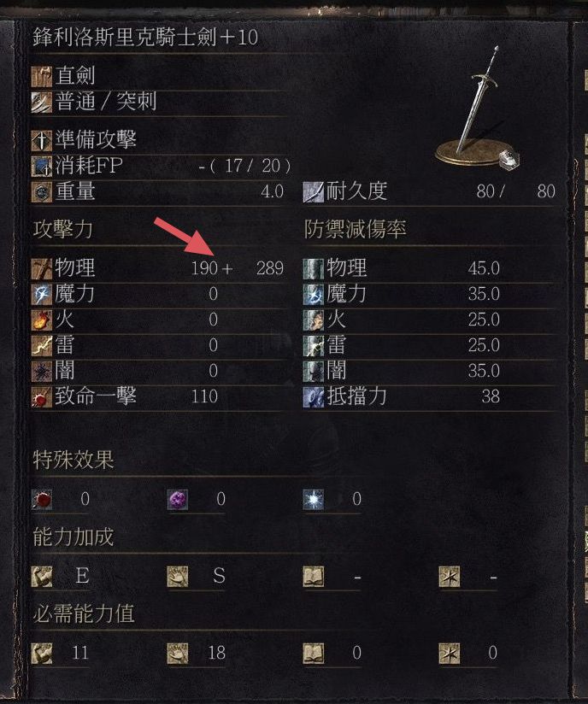Click the 重量 weight icon
The width and height of the screenshot is (588, 704).
42,191
